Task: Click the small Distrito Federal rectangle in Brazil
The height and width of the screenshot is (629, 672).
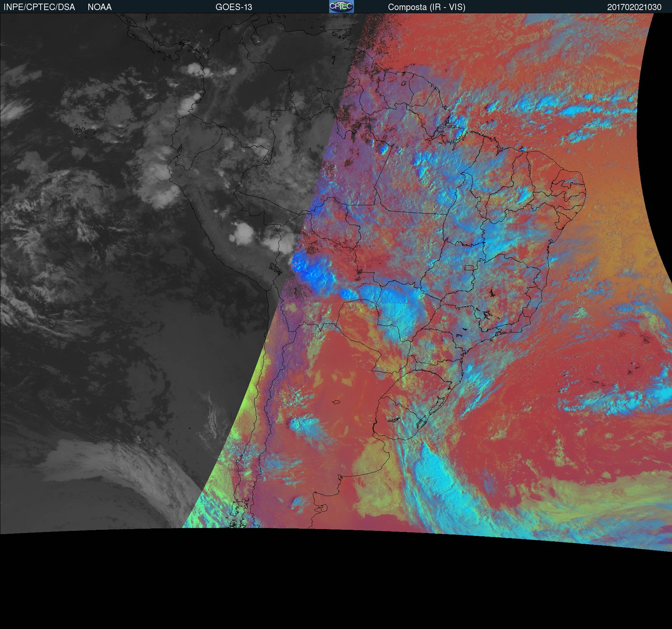Action: click(x=469, y=267)
